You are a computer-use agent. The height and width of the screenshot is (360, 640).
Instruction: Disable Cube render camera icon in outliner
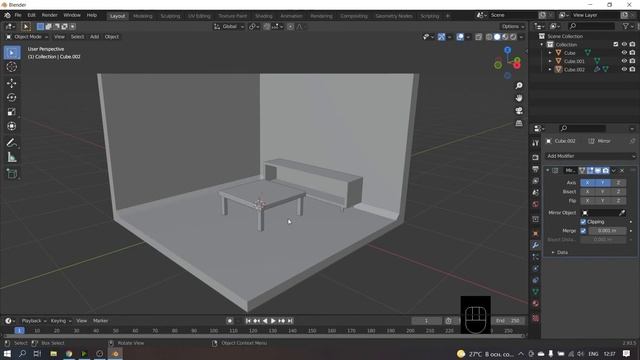632,53
